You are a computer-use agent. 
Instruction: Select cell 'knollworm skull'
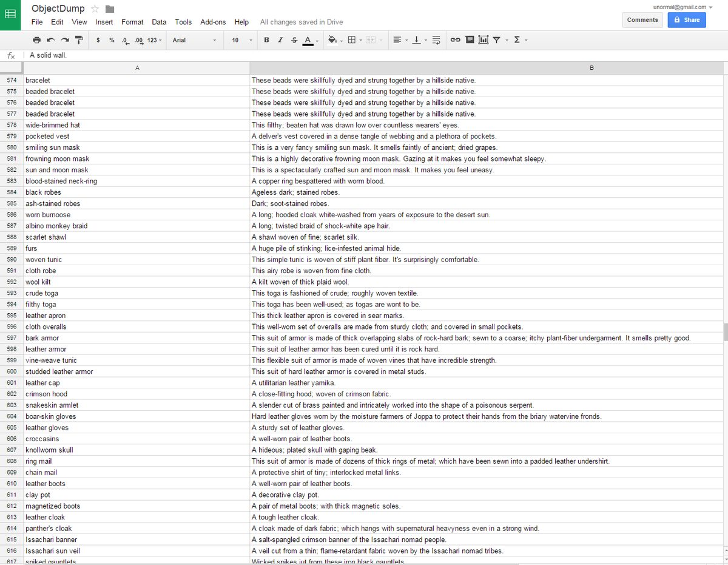point(136,450)
